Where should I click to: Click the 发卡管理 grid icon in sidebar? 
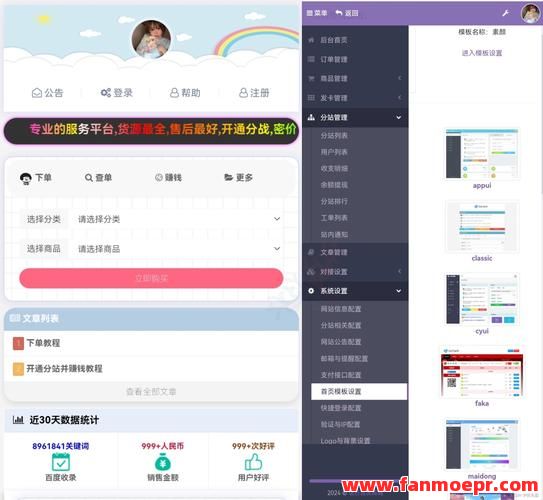click(311, 98)
